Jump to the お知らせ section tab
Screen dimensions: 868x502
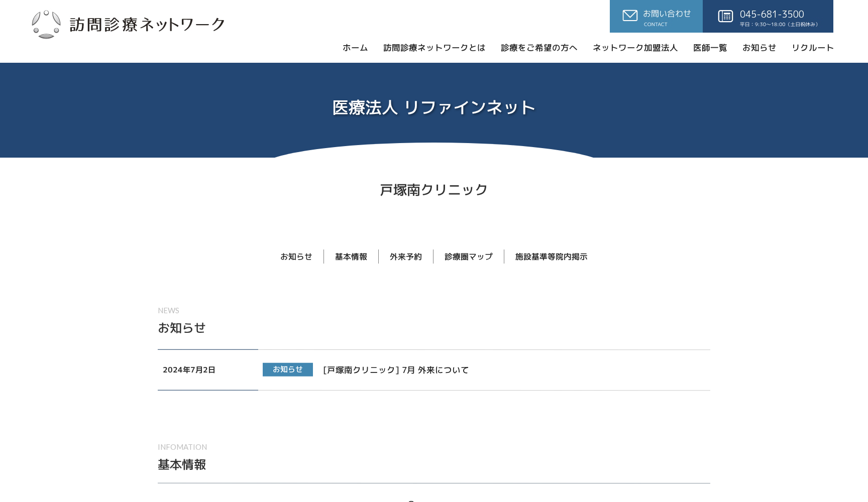click(x=296, y=257)
